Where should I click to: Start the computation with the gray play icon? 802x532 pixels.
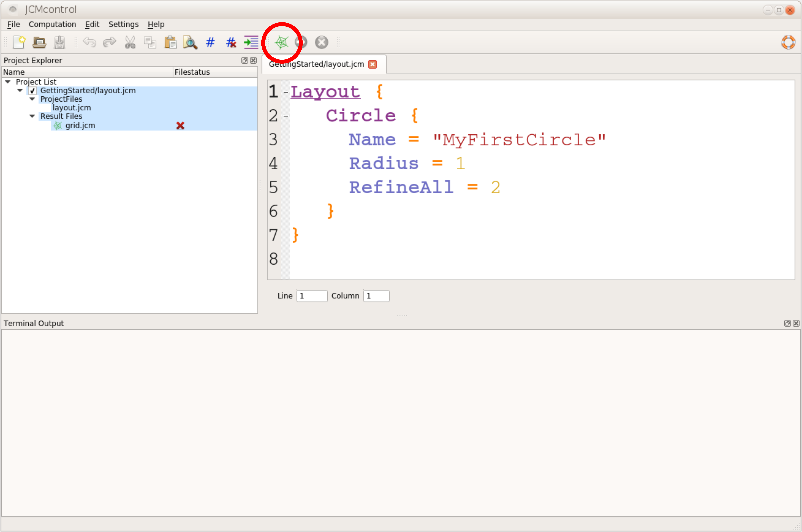pos(301,42)
